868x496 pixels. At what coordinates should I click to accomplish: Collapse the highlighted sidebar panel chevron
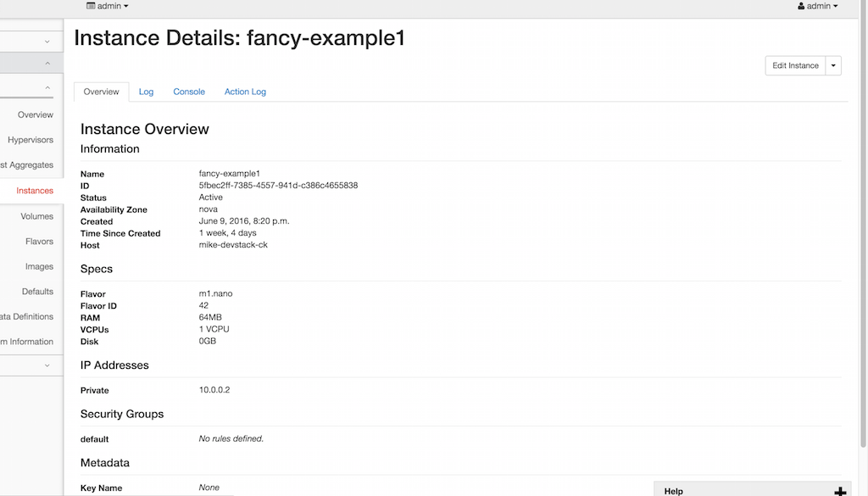coord(47,64)
